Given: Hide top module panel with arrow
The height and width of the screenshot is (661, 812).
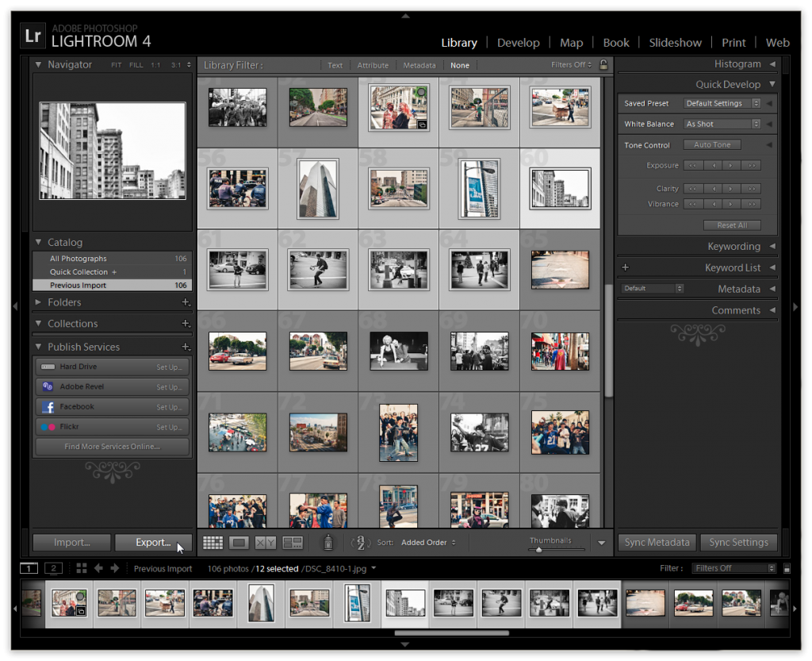Looking at the screenshot, I should pos(405,16).
